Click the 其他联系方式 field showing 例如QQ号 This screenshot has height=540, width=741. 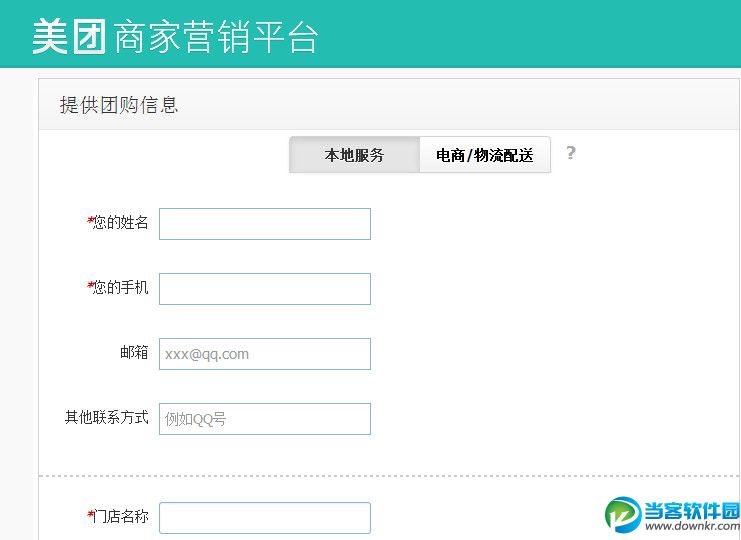tap(265, 419)
